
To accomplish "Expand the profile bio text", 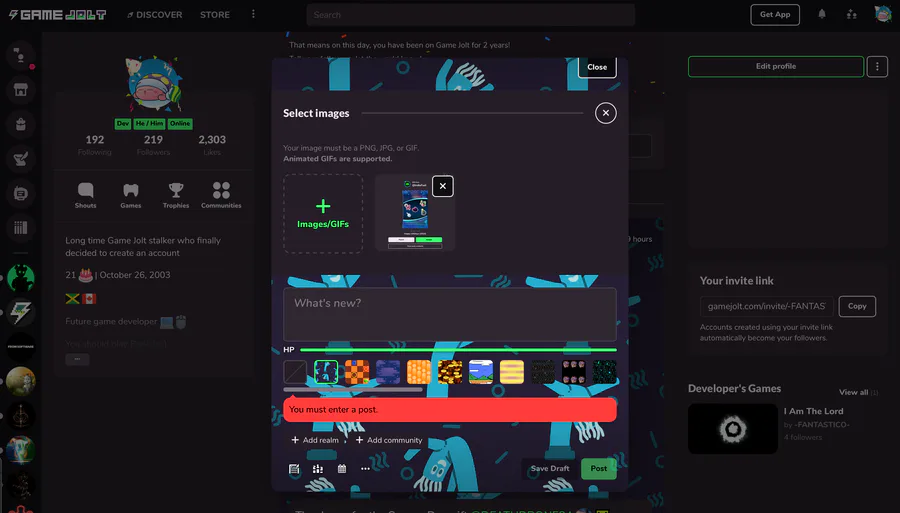I will point(77,359).
